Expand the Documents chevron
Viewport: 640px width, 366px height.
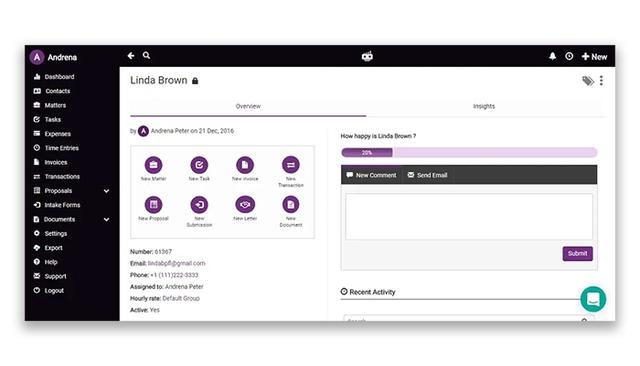coord(107,220)
